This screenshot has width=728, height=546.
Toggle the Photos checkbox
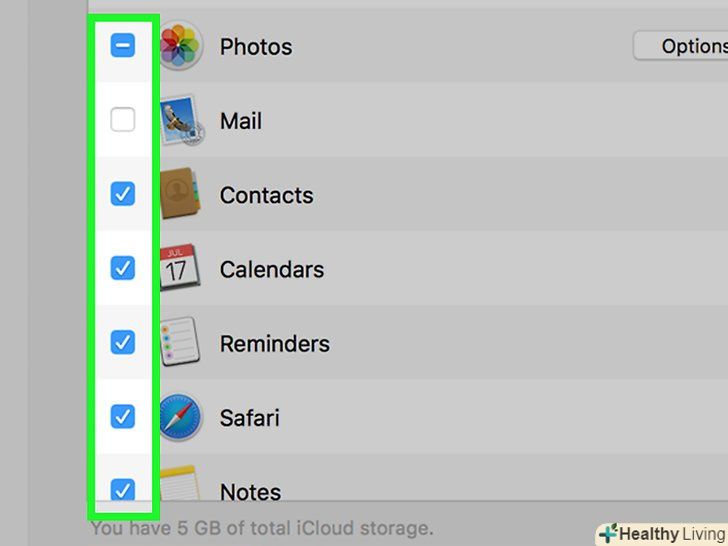click(x=122, y=46)
